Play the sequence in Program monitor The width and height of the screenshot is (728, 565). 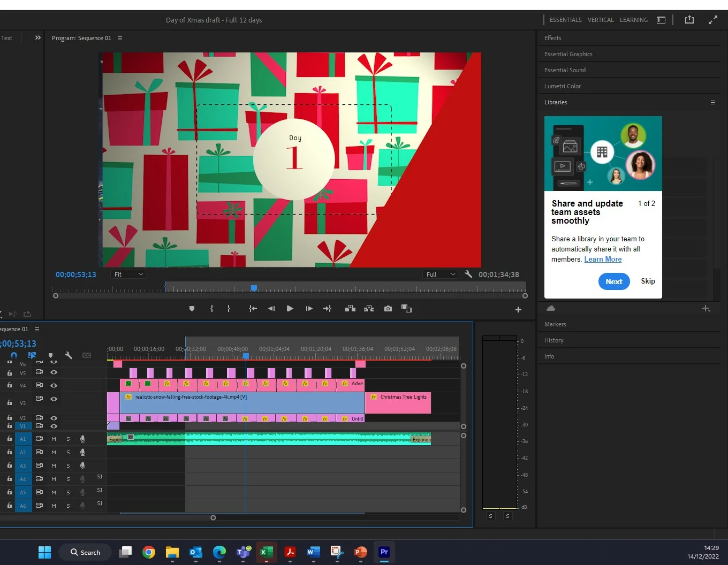click(x=290, y=309)
